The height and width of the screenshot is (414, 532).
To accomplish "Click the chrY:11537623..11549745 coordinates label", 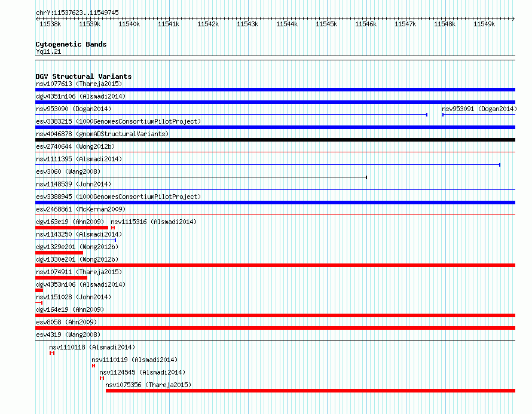I will 77,13.
